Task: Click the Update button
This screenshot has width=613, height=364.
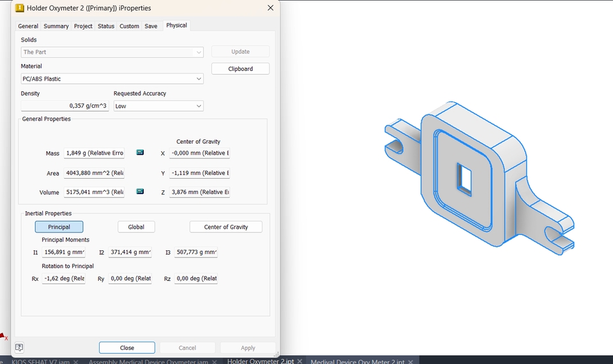Action: (241, 52)
